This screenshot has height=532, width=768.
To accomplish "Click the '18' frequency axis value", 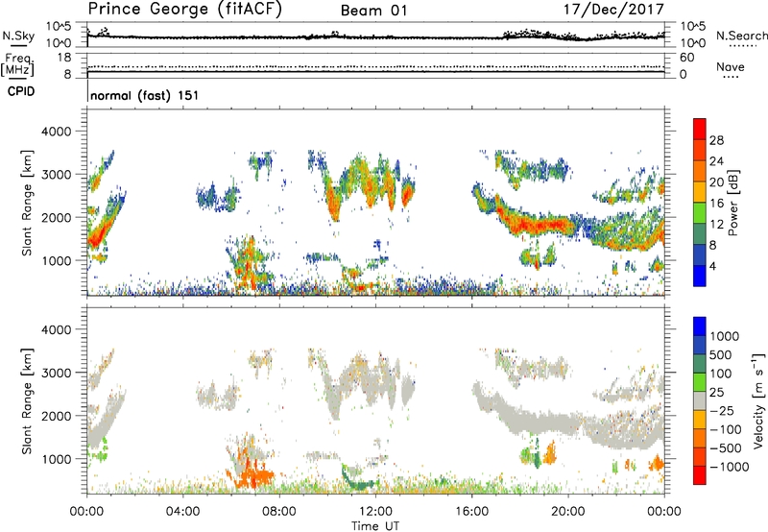I will (63, 58).
